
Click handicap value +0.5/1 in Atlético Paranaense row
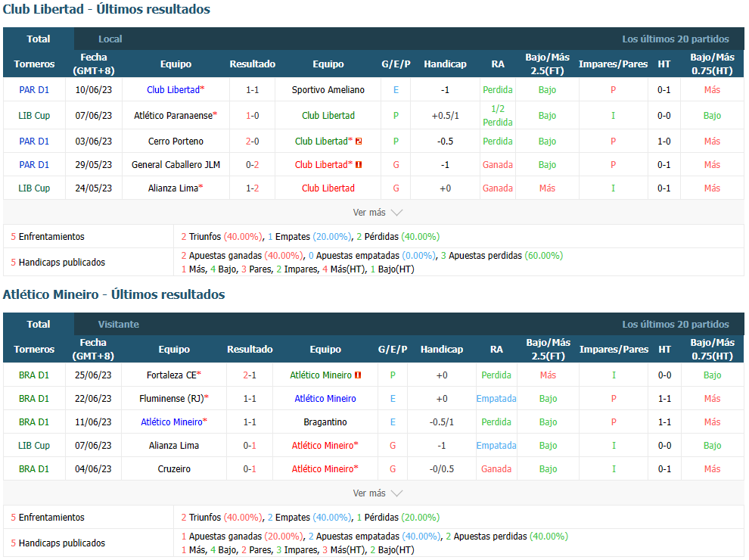point(445,116)
